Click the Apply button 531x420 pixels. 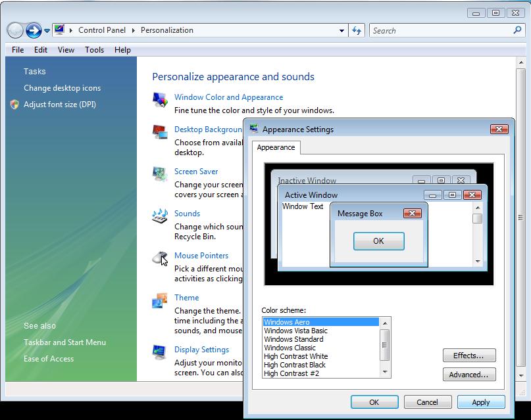coord(481,402)
